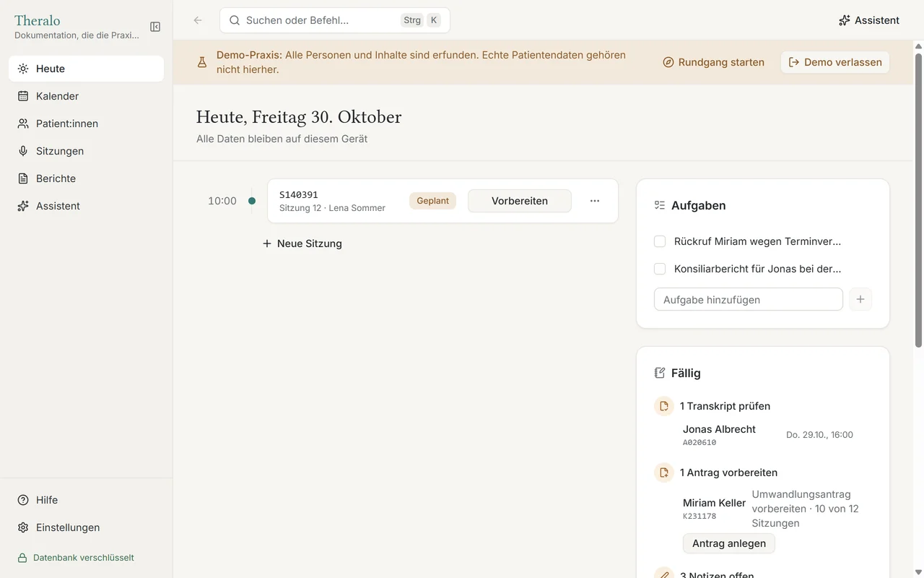924x578 pixels.
Task: Click the plus icon to add task
Action: (860, 299)
